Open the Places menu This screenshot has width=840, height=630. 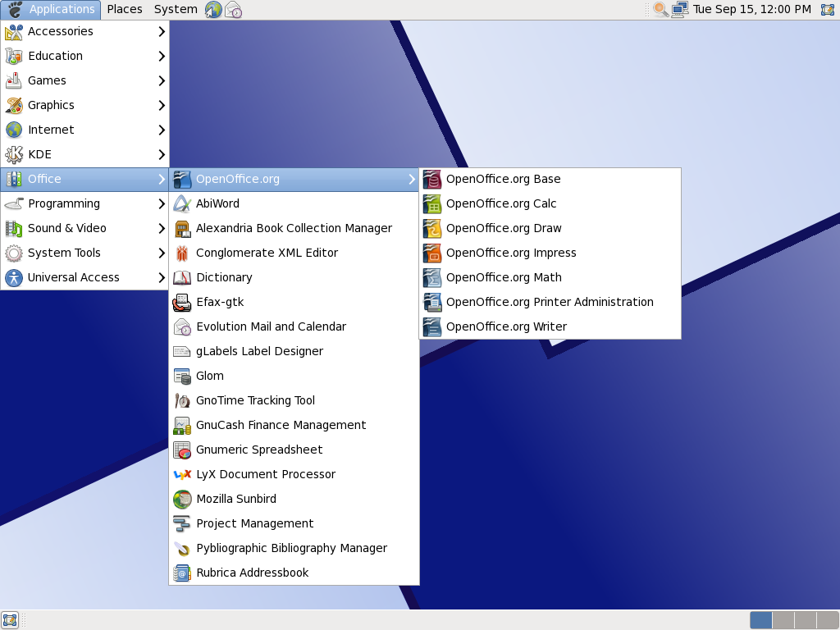point(125,10)
